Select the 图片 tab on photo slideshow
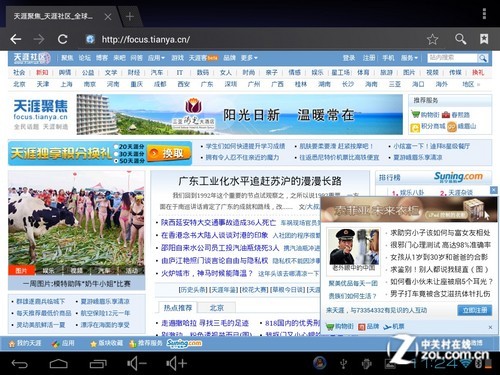The image size is (500, 375). (x=21, y=270)
